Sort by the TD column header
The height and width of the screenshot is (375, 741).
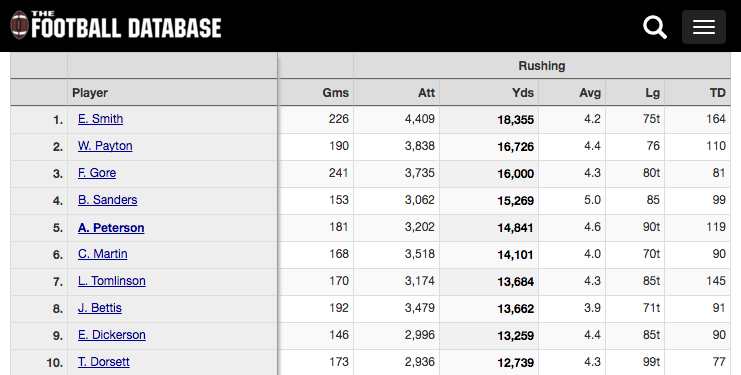[x=717, y=93]
